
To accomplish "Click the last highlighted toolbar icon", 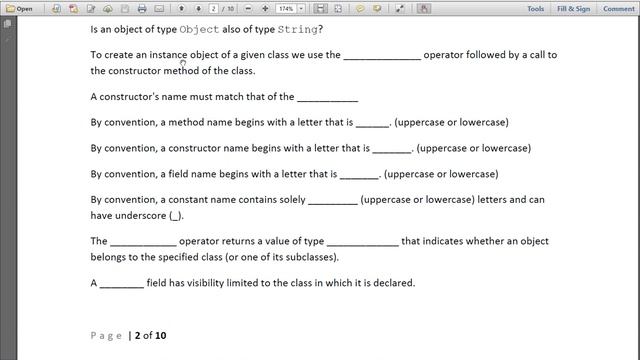I will (424, 9).
